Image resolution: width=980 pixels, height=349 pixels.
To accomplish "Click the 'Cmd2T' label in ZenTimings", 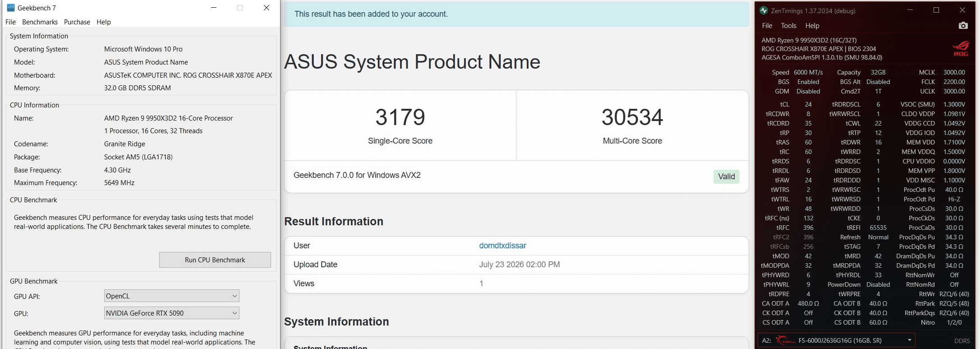I will [851, 91].
